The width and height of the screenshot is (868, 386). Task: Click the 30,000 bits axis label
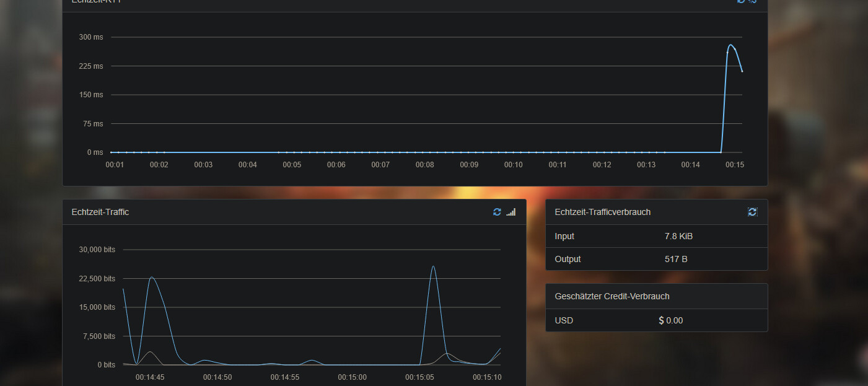pyautogui.click(x=97, y=250)
